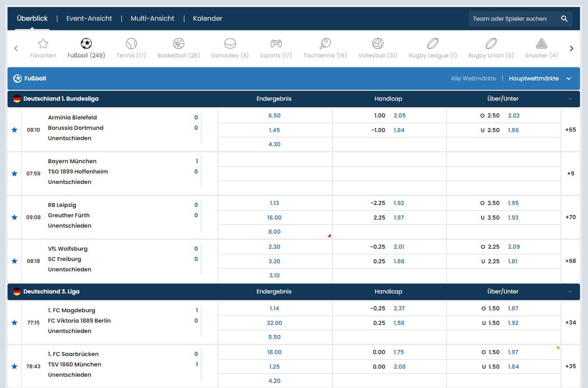The width and height of the screenshot is (588, 388).
Task: Select Over 1.50 at 1.97
Action: 503,352
